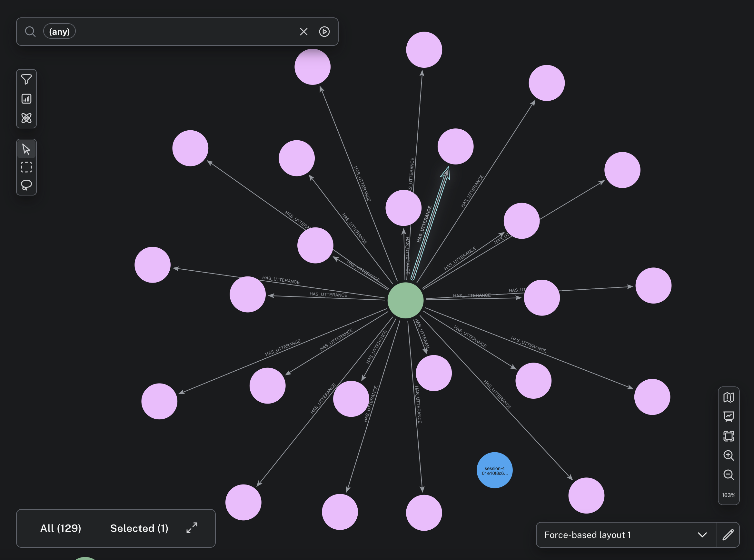Run the search with play button
Screen dimensions: 754x560
324,32
